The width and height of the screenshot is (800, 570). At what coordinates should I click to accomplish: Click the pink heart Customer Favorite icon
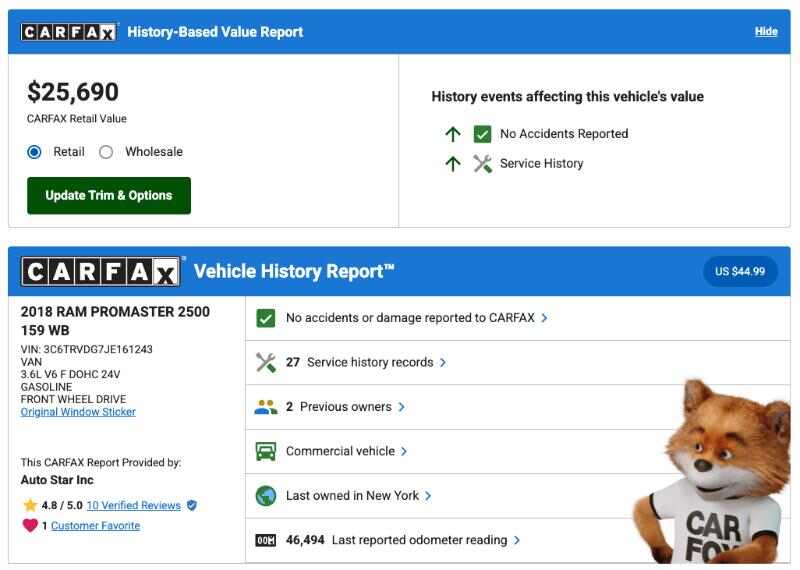[x=30, y=526]
